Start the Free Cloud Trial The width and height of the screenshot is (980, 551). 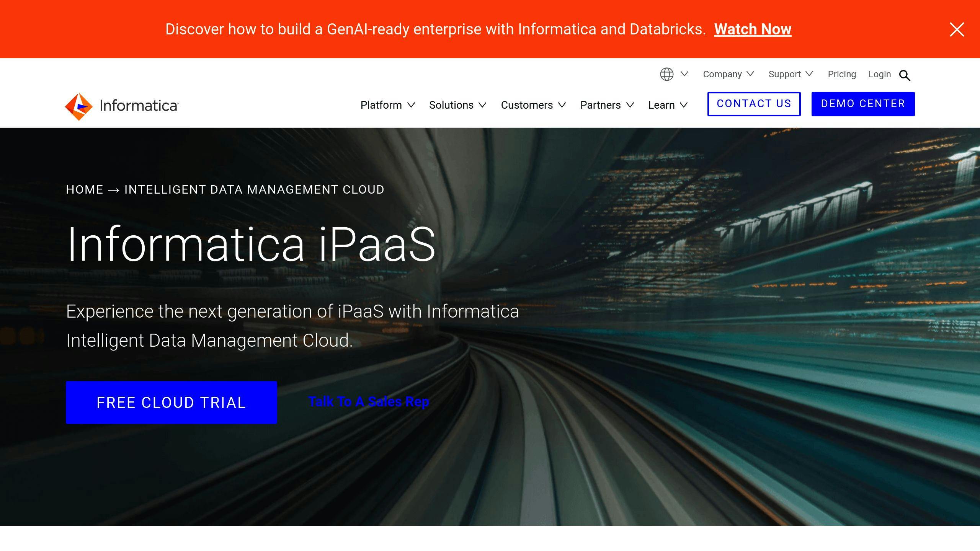[x=171, y=402]
